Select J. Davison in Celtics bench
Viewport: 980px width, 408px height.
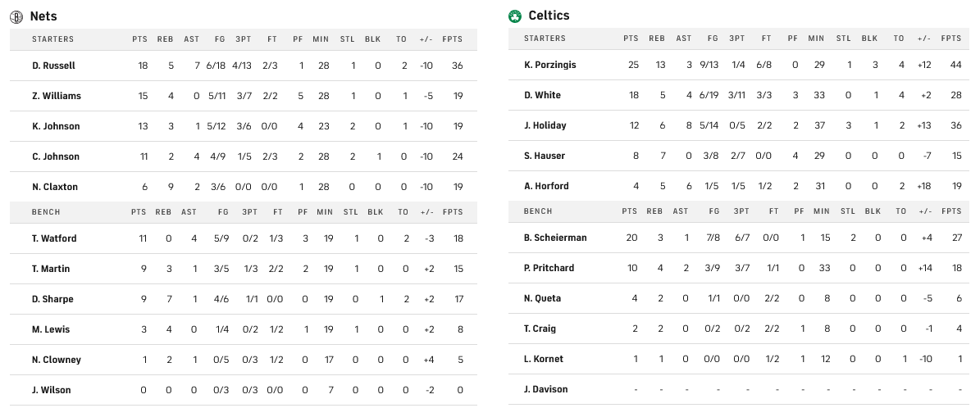click(546, 389)
